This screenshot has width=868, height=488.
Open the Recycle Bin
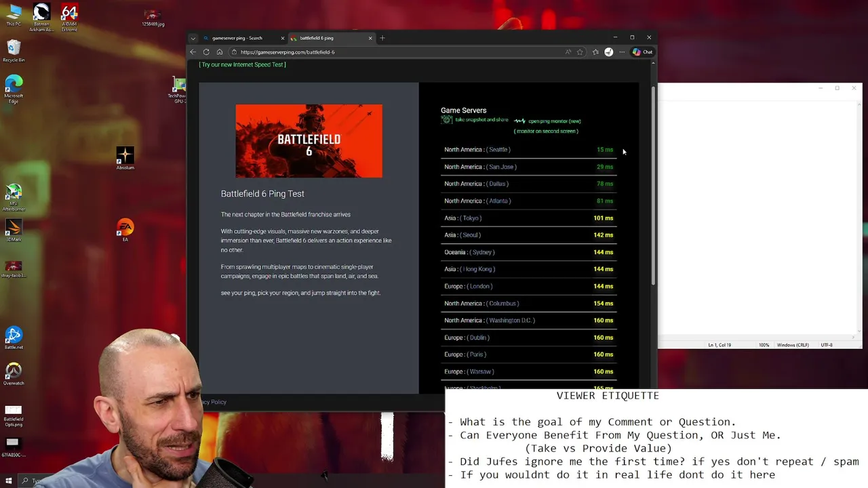pyautogui.click(x=14, y=51)
